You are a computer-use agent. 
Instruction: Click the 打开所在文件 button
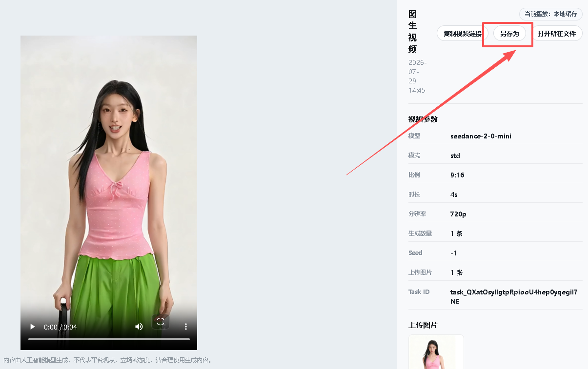(x=556, y=33)
